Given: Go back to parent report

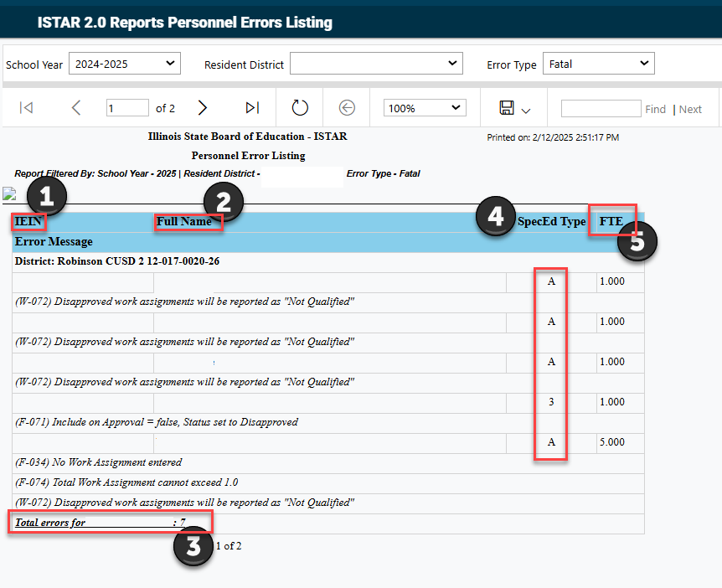Looking at the screenshot, I should [347, 108].
